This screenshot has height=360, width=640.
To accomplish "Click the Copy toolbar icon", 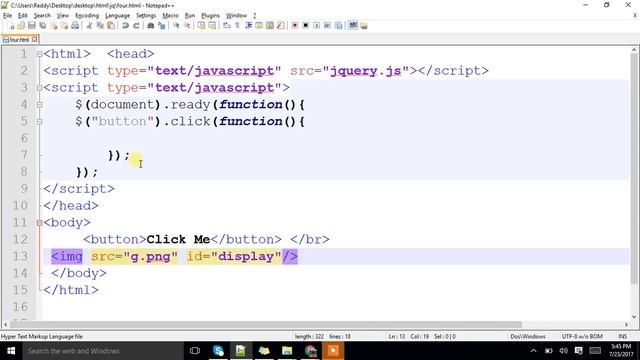I will click(x=100, y=26).
